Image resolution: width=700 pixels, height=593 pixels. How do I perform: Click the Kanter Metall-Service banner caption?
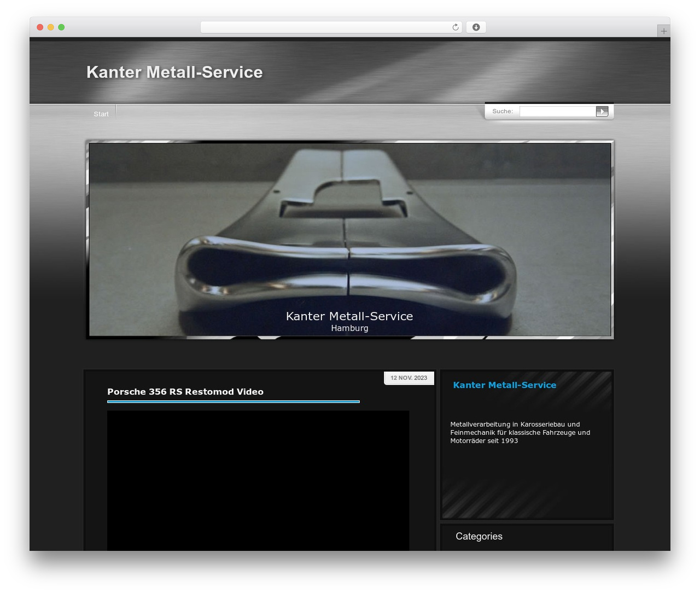pos(349,316)
